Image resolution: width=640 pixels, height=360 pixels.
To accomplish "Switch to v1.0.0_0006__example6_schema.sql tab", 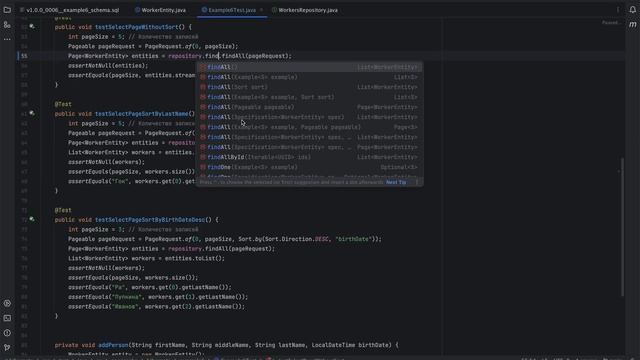I will pos(69,10).
